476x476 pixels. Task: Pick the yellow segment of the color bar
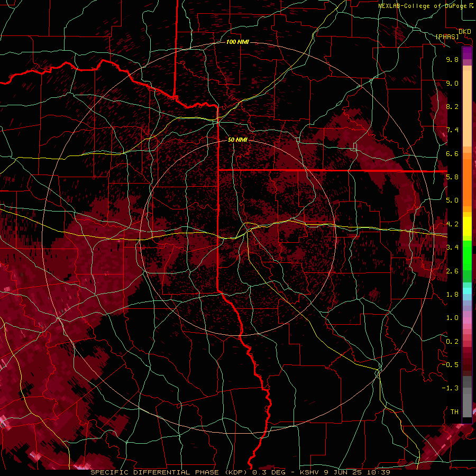467,226
